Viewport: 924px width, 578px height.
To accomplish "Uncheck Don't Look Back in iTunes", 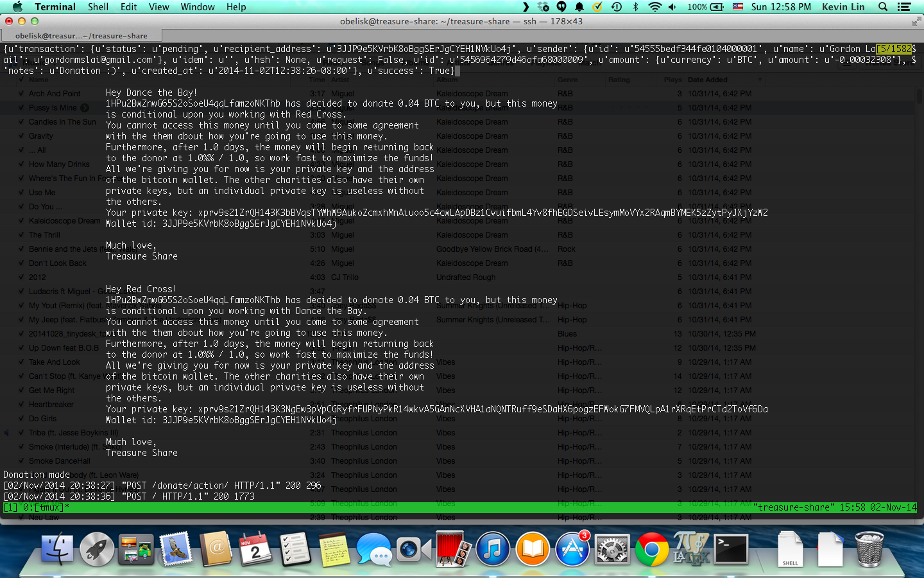I will (21, 263).
